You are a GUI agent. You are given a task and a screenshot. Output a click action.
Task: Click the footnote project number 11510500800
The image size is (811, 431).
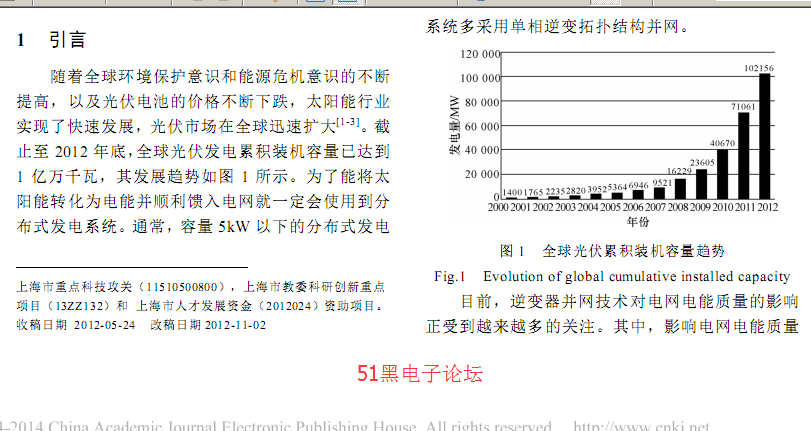pyautogui.click(x=182, y=287)
